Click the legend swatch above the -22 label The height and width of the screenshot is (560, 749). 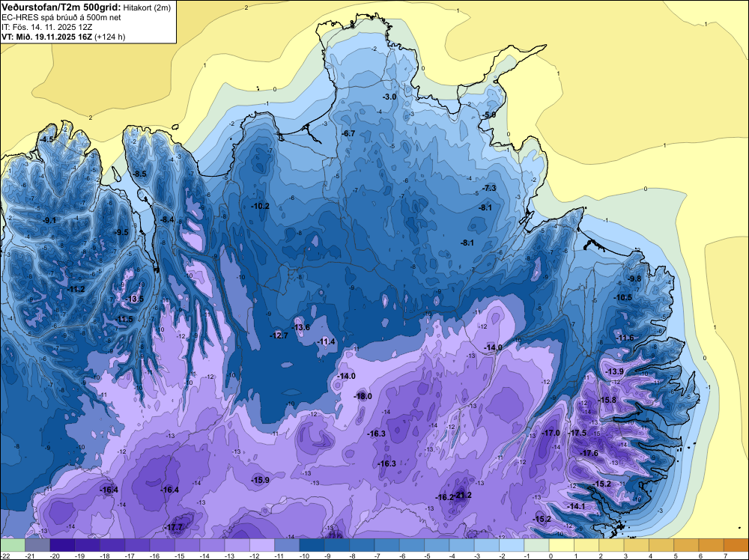(13, 545)
